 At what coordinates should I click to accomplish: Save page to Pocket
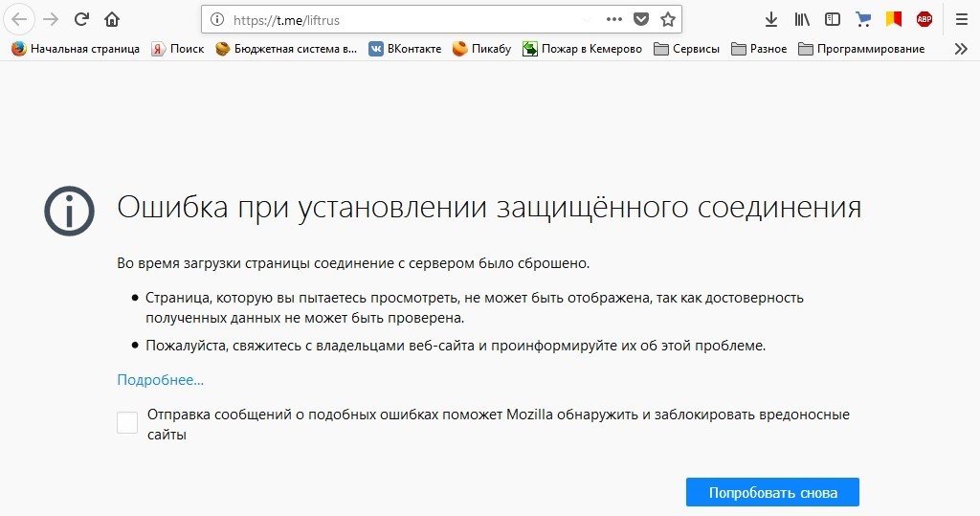pos(641,19)
